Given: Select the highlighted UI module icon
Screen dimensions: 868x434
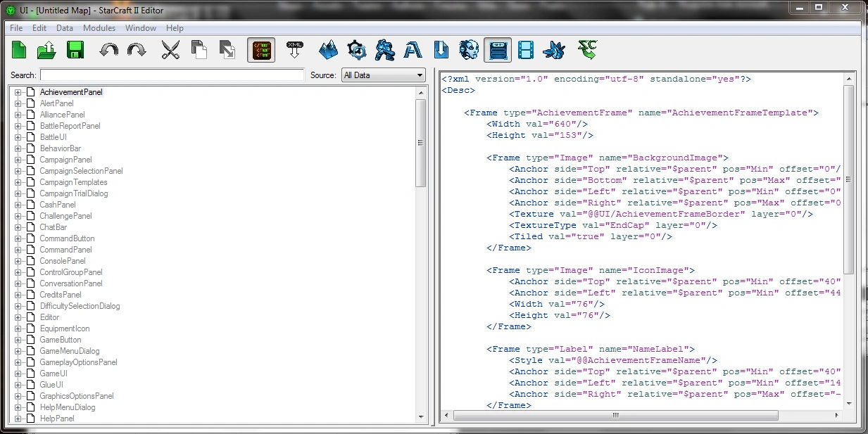Looking at the screenshot, I should point(498,50).
